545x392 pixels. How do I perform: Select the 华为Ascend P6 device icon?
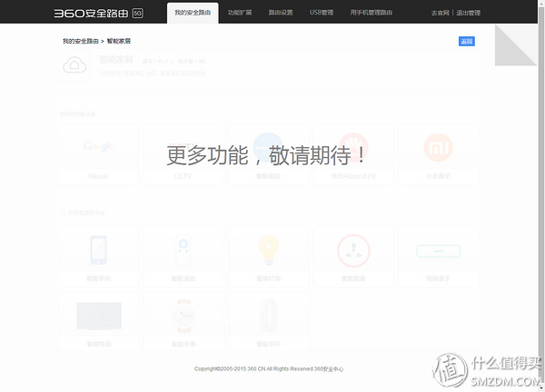point(353,147)
